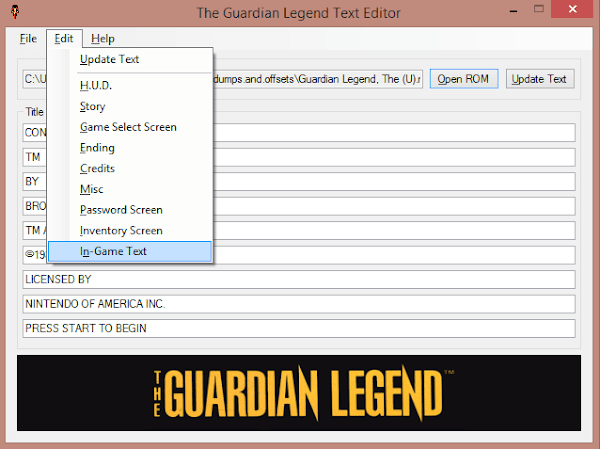Maximize the text editor window
The width and height of the screenshot is (600, 449).
pyautogui.click(x=539, y=9)
